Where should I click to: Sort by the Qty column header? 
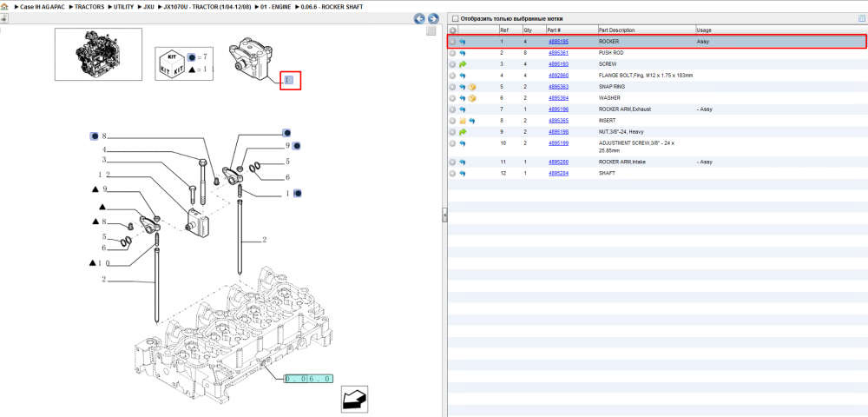click(528, 30)
